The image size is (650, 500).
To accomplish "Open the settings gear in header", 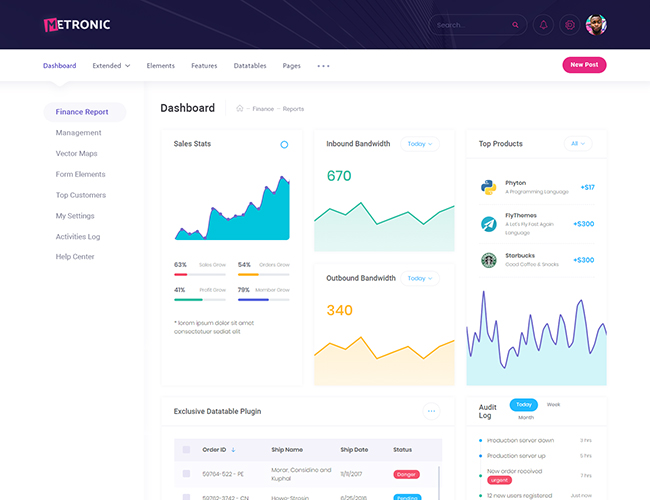I will click(570, 25).
